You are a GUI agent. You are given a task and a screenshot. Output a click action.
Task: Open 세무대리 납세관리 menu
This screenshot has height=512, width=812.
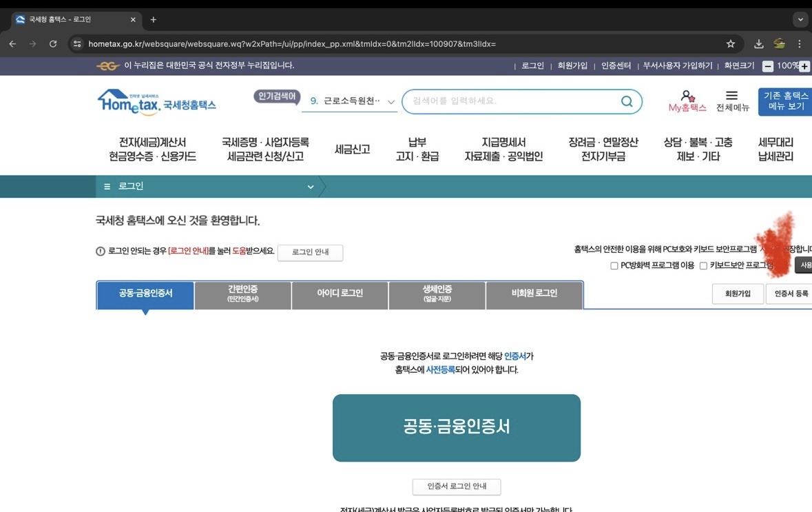[775, 150]
